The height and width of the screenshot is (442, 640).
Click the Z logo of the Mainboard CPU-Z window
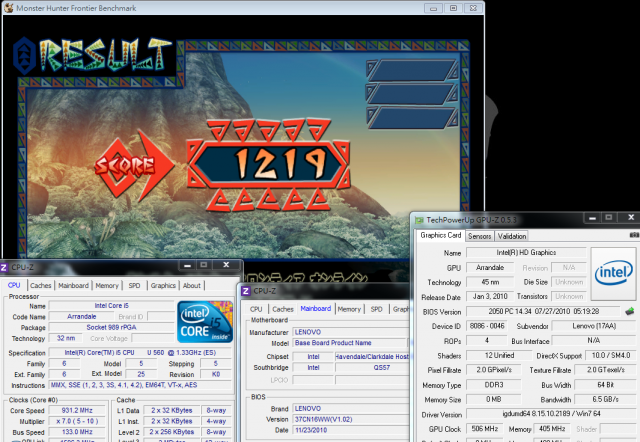[246, 291]
